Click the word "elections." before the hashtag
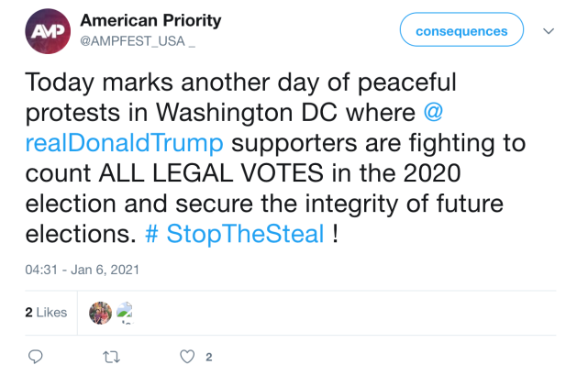 pos(81,234)
